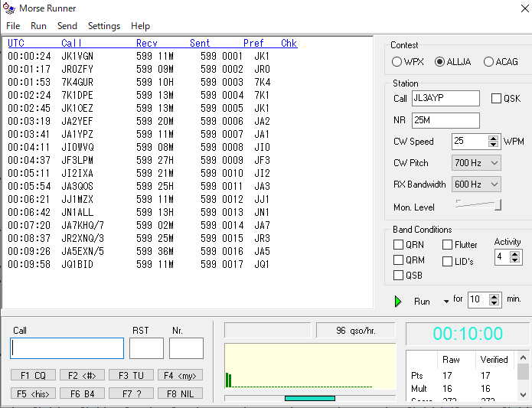Click the Call column header in log
Viewport: 532px width, 408px height.
pos(71,43)
